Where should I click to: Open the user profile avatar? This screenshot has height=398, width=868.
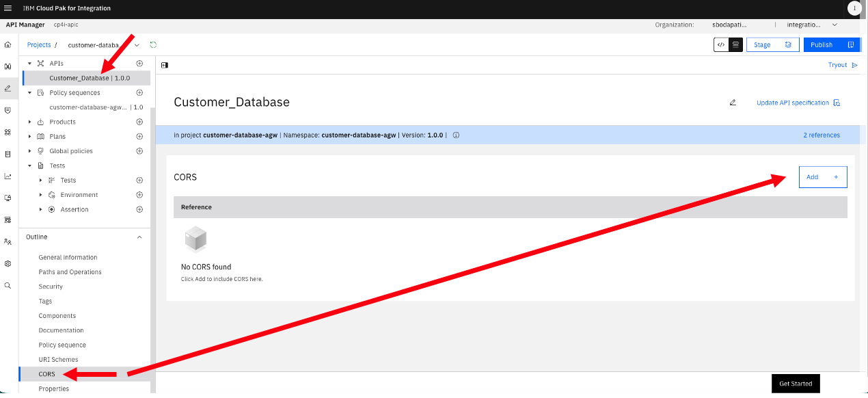(x=854, y=8)
